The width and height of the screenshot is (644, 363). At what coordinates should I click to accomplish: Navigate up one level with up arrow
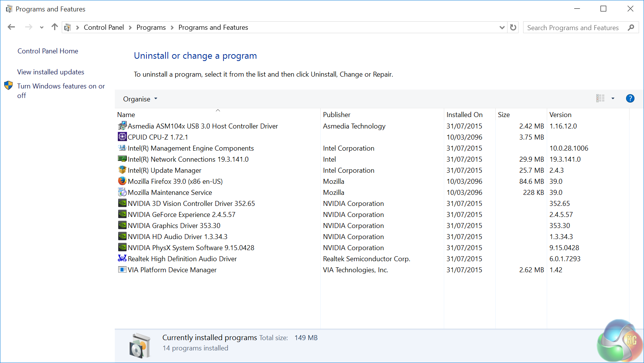[x=55, y=27]
